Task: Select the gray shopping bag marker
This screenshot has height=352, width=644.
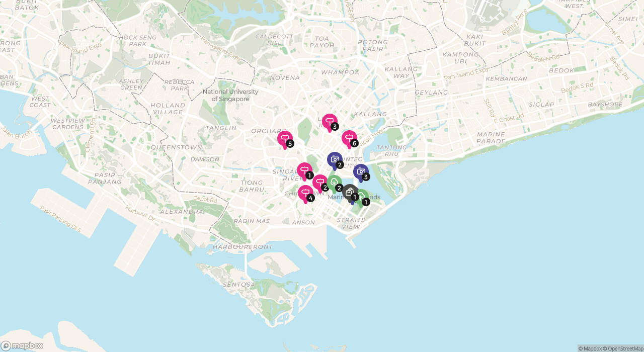Action: pyautogui.click(x=350, y=192)
